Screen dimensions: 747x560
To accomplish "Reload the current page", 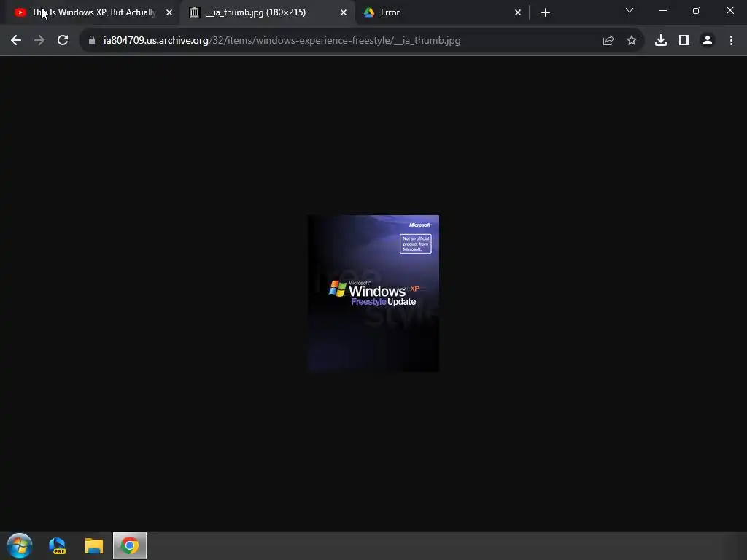I will (63, 41).
